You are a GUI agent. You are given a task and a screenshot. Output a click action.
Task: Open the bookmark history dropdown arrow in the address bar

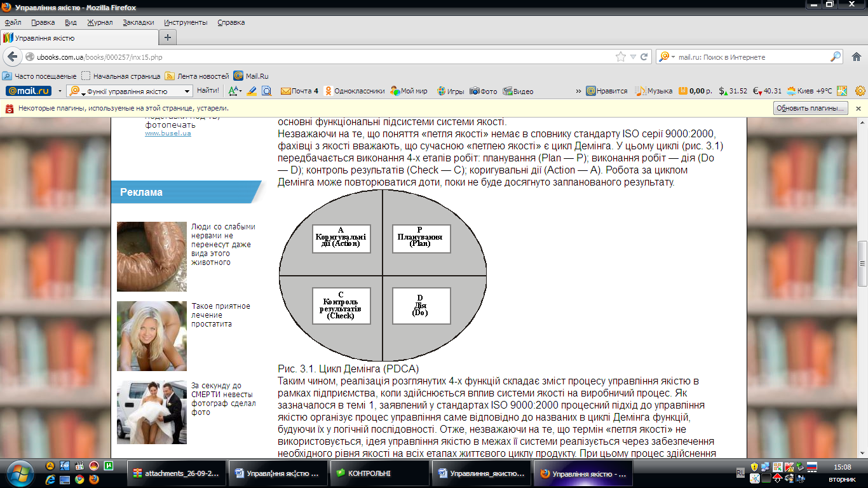coord(633,57)
